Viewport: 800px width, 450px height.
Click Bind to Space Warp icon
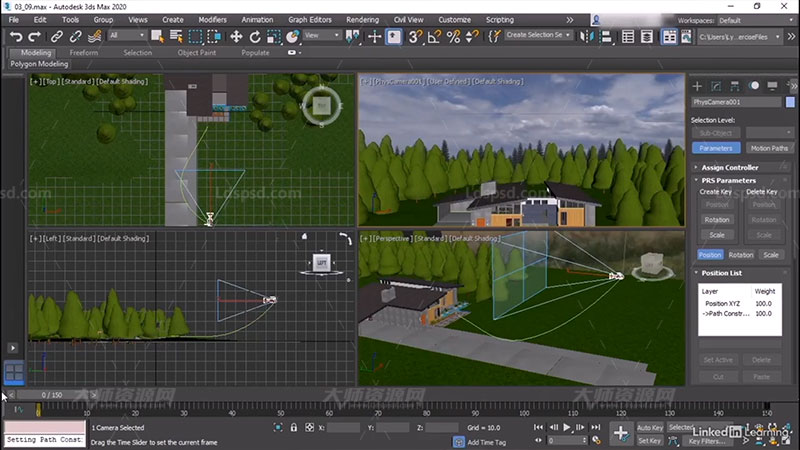pyautogui.click(x=94, y=36)
